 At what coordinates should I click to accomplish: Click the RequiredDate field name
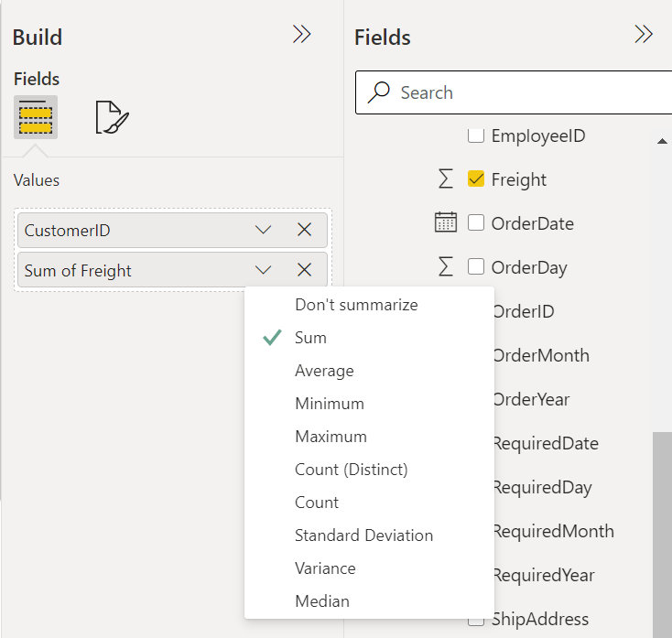point(546,443)
